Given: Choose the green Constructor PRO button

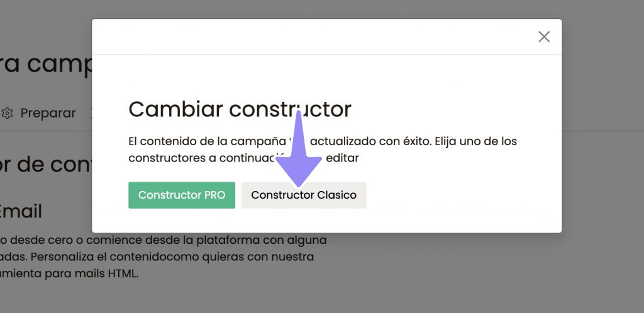Looking at the screenshot, I should pyautogui.click(x=182, y=195).
